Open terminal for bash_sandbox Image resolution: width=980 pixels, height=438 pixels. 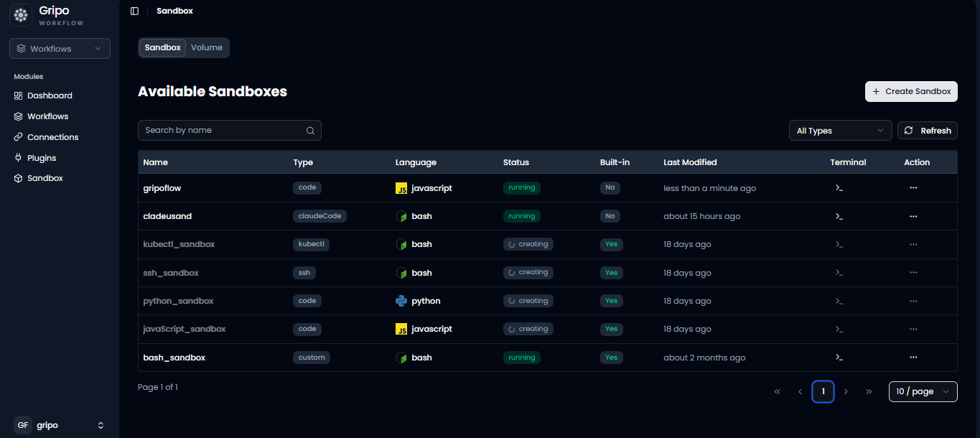[x=839, y=358]
